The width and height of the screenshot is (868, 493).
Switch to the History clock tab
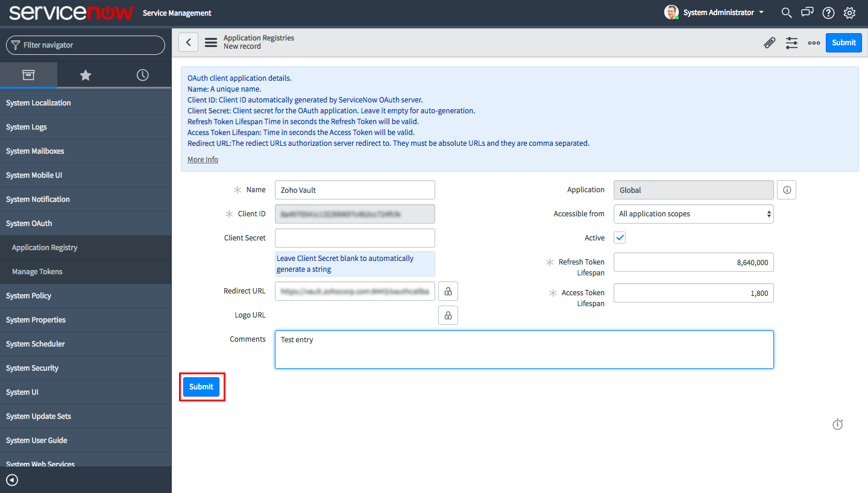coord(142,75)
